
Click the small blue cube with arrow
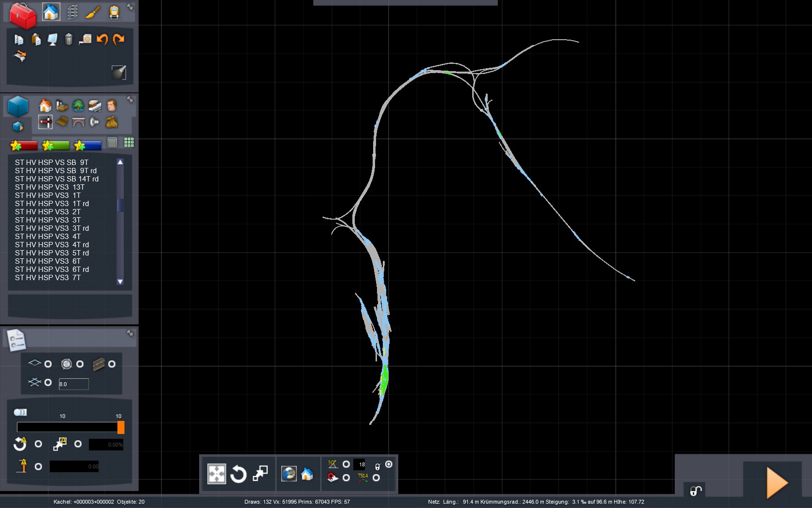click(18, 127)
